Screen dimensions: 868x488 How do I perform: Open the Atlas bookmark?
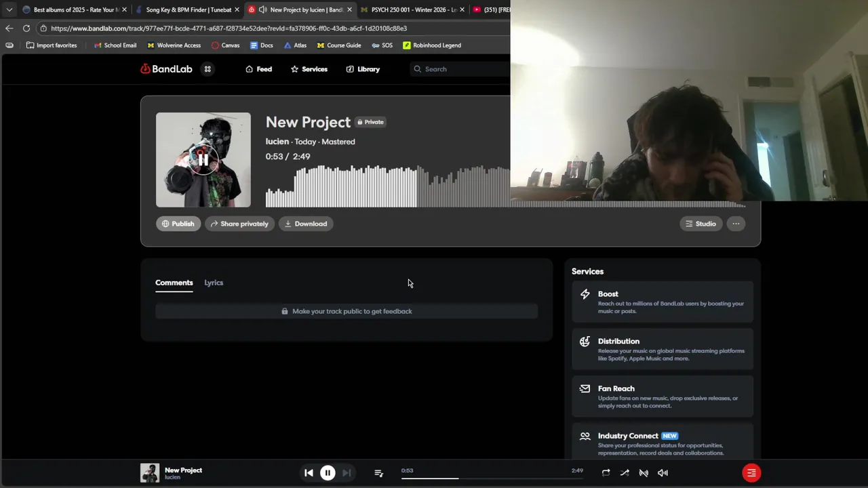(x=295, y=45)
